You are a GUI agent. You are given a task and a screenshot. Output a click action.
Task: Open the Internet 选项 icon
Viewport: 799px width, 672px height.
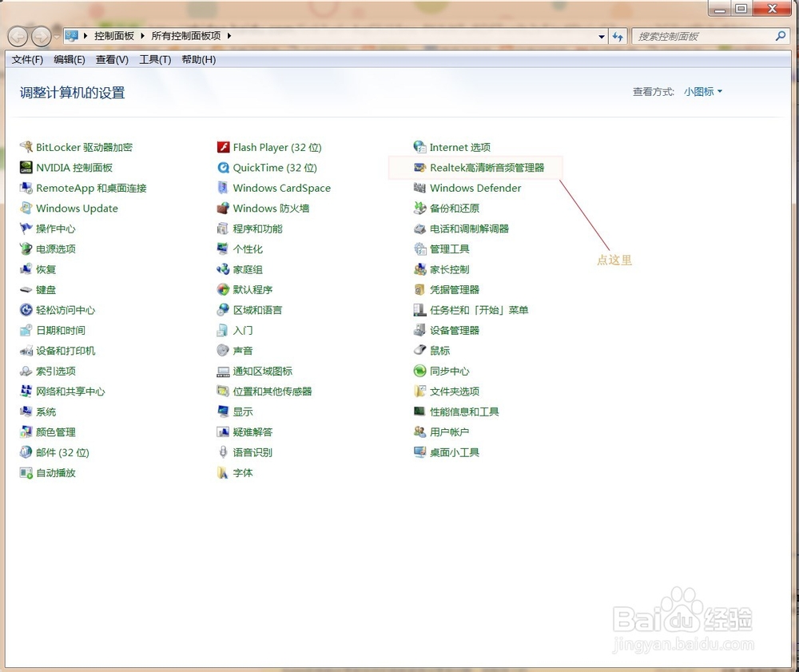click(420, 147)
